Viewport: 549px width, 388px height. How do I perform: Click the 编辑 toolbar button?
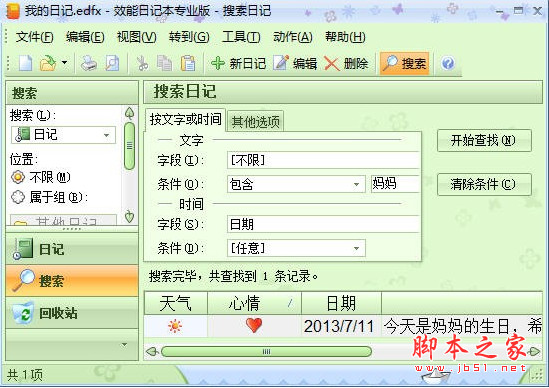click(x=295, y=63)
